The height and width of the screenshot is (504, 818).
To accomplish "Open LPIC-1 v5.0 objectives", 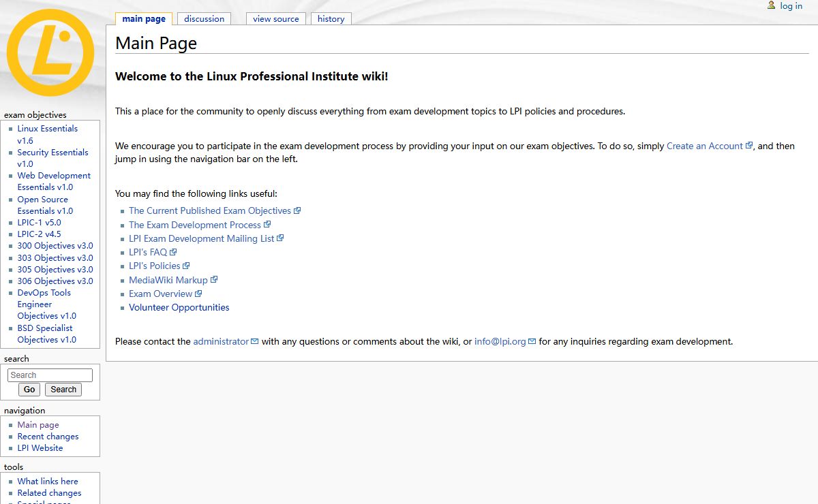I will click(39, 223).
